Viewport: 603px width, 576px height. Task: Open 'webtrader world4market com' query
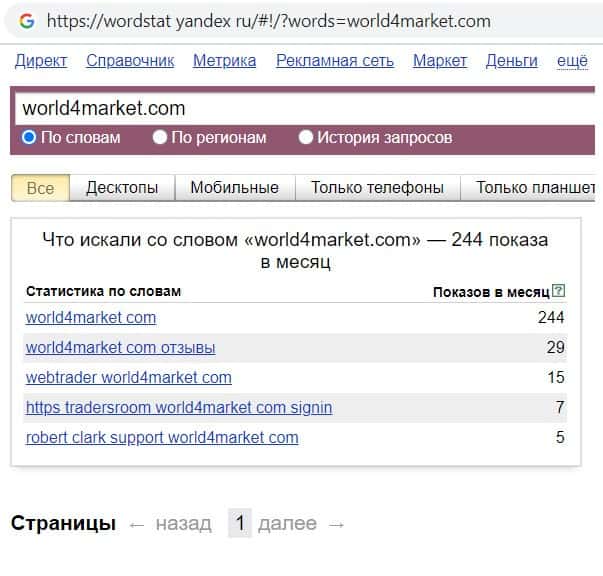128,378
